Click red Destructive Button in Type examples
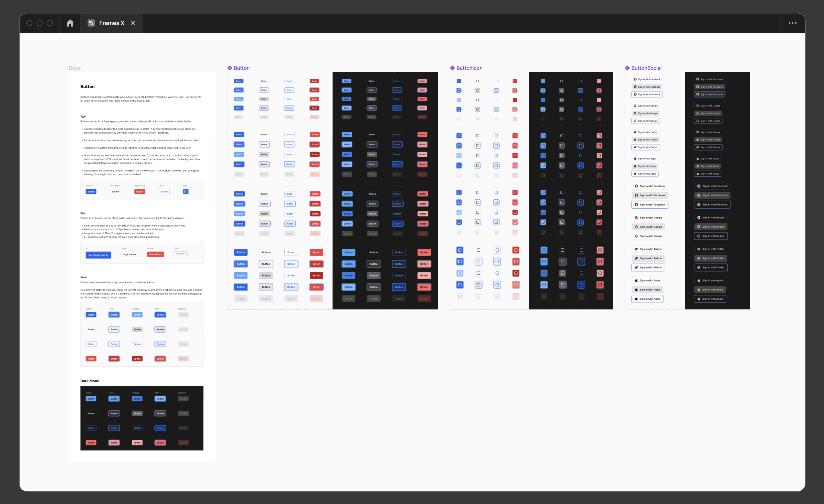The height and width of the screenshot is (504, 824). tap(140, 192)
